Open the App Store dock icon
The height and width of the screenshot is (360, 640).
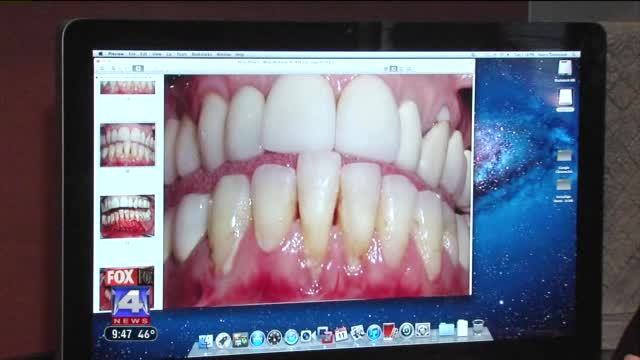[x=258, y=339]
